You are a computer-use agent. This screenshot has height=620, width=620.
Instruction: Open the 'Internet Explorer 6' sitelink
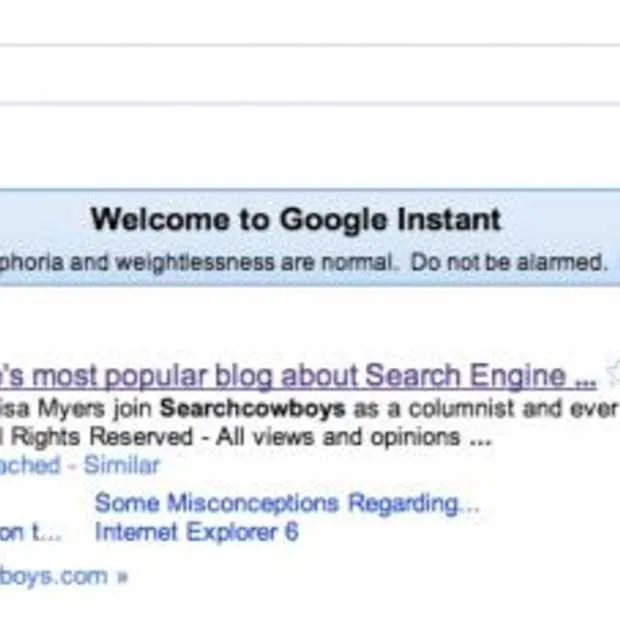(x=196, y=532)
